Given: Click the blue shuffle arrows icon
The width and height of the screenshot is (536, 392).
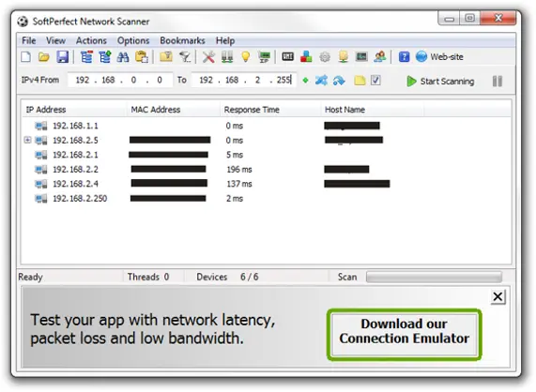Looking at the screenshot, I should (x=321, y=81).
